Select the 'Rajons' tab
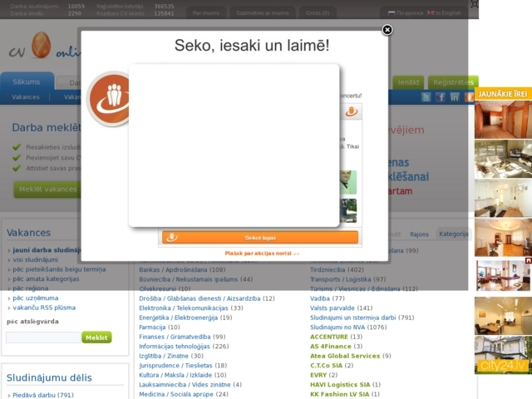 (x=420, y=234)
